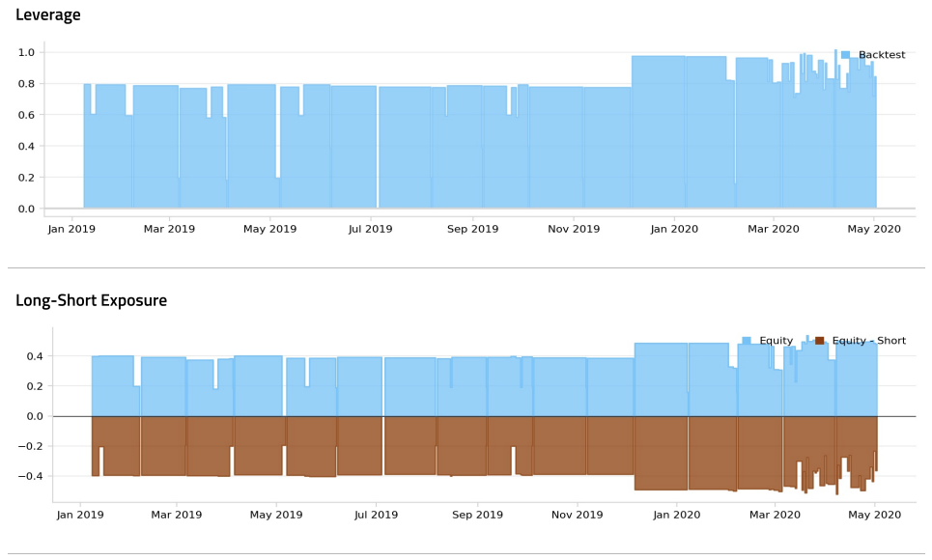The image size is (932, 560).
Task: Click the 0.6 y-axis label on Leverage chart
Action: (26, 115)
